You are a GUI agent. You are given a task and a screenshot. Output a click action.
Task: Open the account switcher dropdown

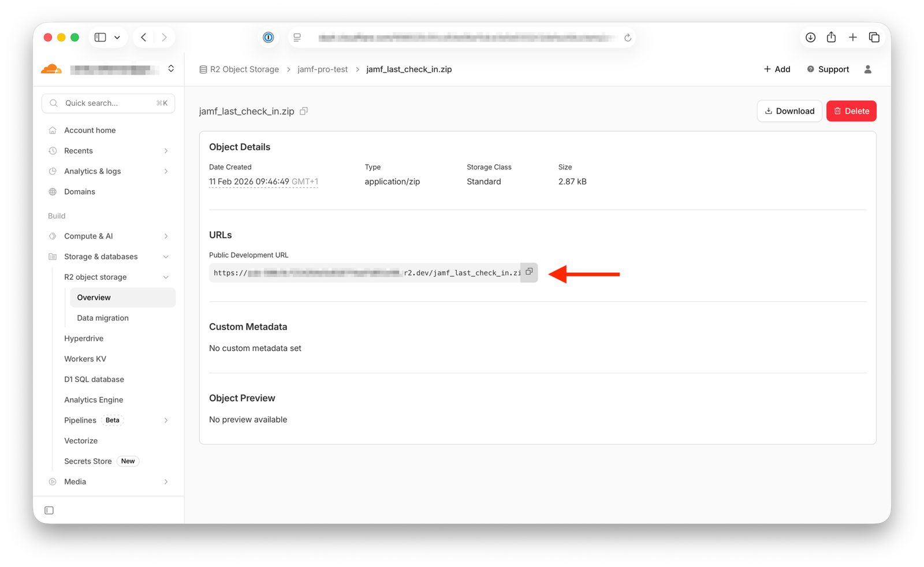(x=171, y=69)
